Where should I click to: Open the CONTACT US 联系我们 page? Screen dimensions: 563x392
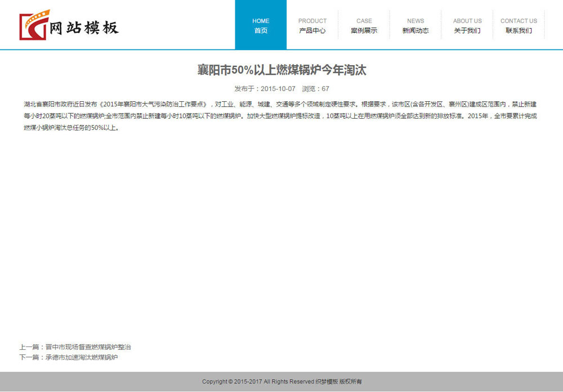[519, 25]
